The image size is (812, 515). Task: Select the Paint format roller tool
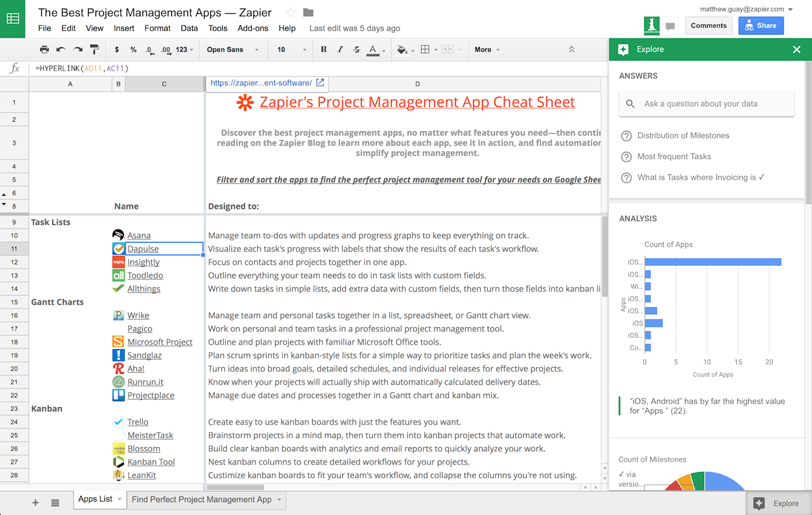95,50
